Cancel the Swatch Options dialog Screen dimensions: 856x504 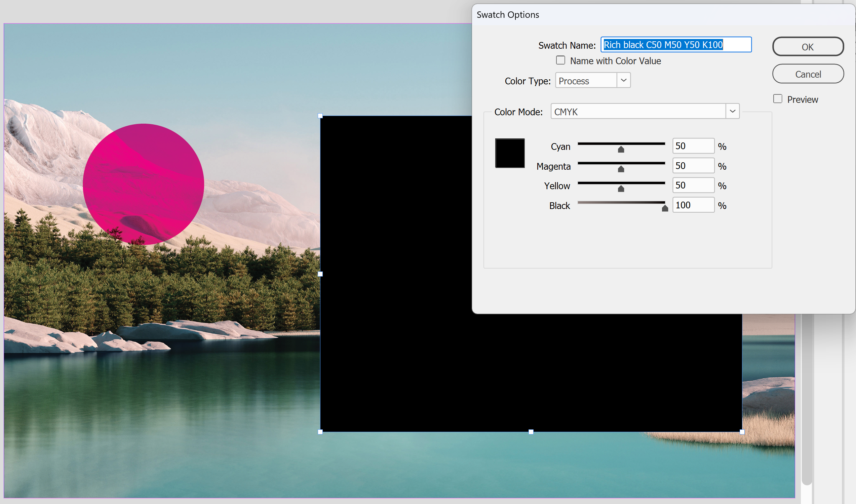coord(808,74)
